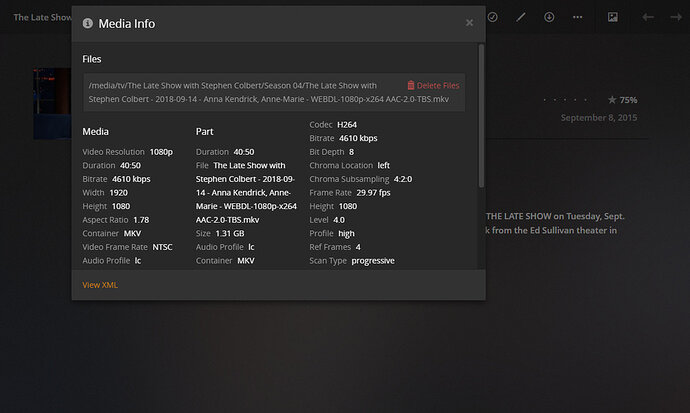Viewport: 690px width, 413px height.
Task: Click the Media Info icon in the dialog header
Action: pos(88,23)
